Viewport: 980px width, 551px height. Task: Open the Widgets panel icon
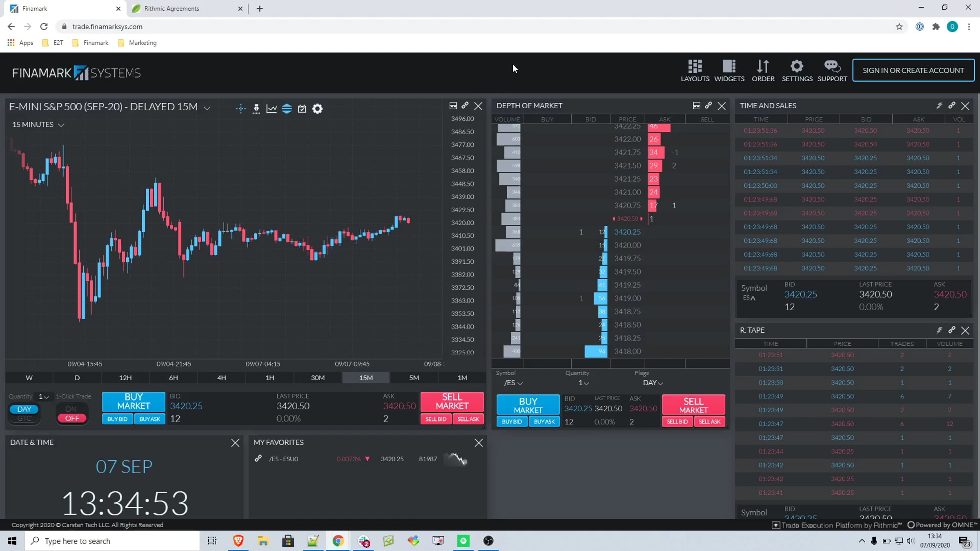(x=729, y=70)
